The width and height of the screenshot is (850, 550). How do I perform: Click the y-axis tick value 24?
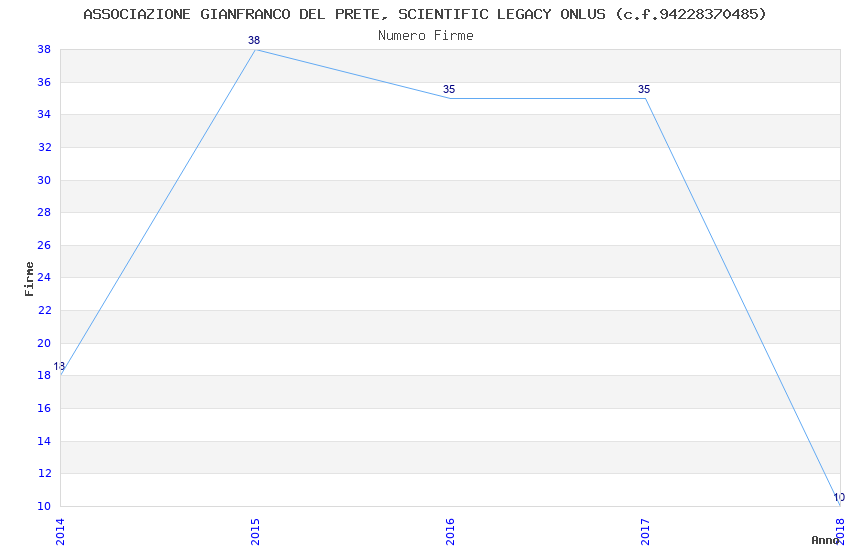(44, 277)
